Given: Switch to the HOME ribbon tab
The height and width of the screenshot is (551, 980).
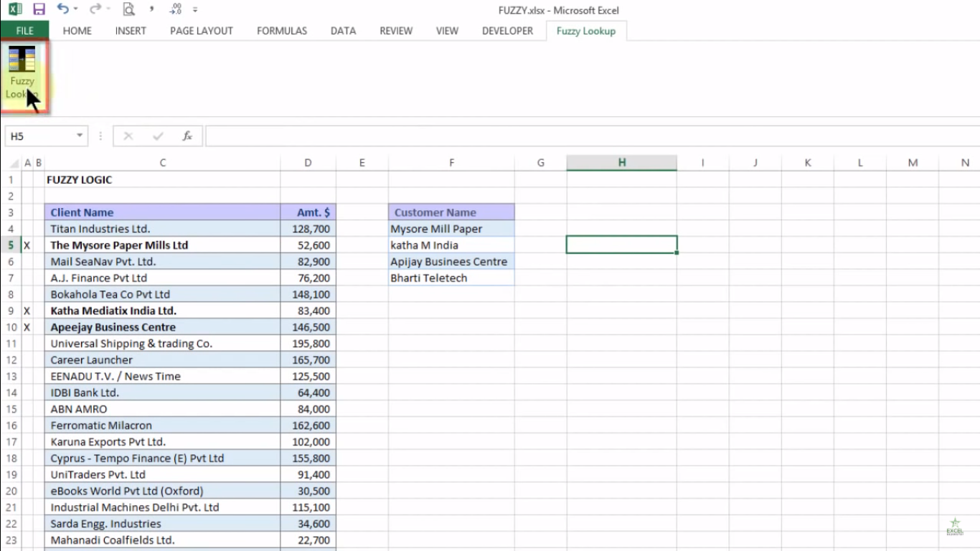Looking at the screenshot, I should coord(77,31).
